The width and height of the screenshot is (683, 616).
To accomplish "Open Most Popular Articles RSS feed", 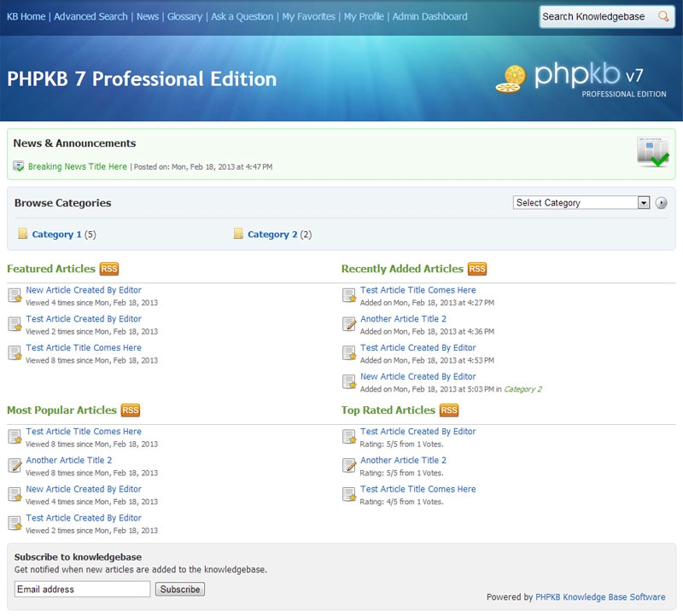I will (130, 410).
